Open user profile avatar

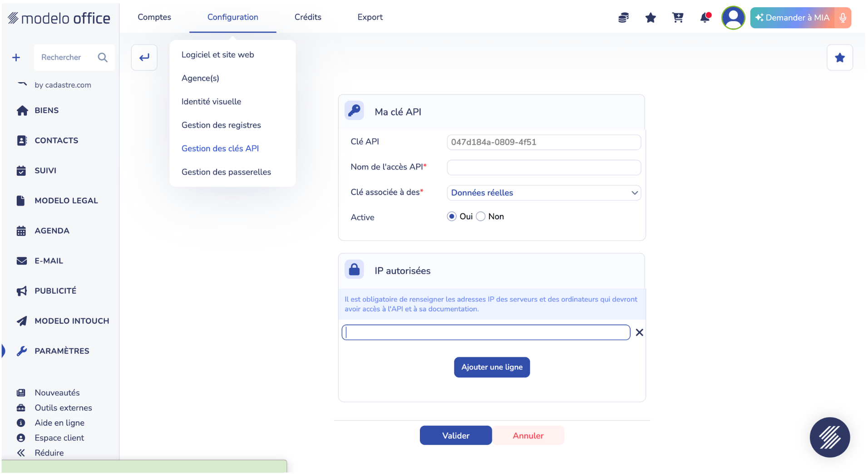(x=733, y=18)
